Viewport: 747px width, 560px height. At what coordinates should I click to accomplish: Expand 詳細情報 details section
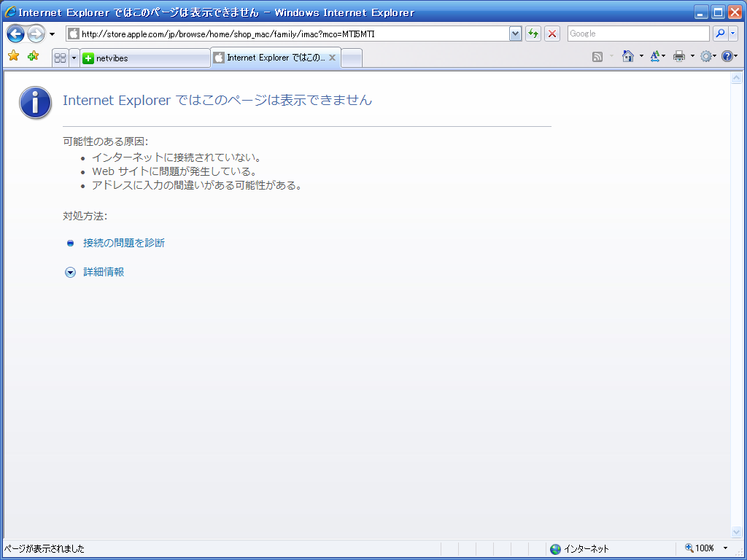point(70,273)
